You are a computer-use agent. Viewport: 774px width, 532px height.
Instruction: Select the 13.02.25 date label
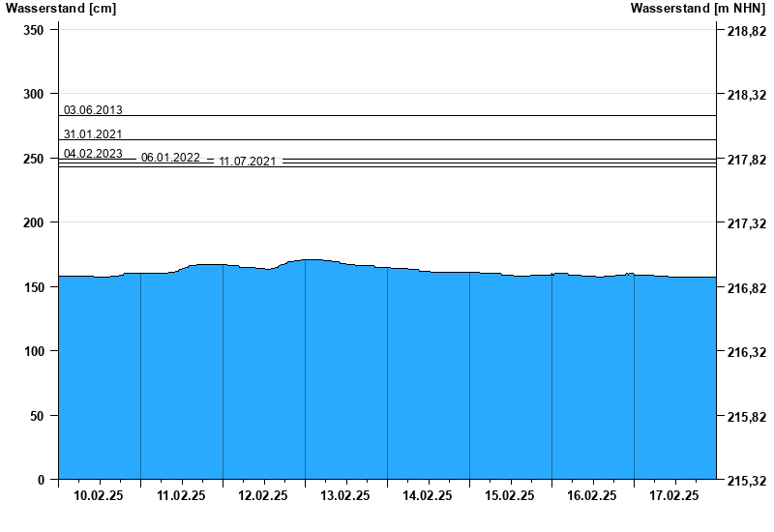[345, 495]
